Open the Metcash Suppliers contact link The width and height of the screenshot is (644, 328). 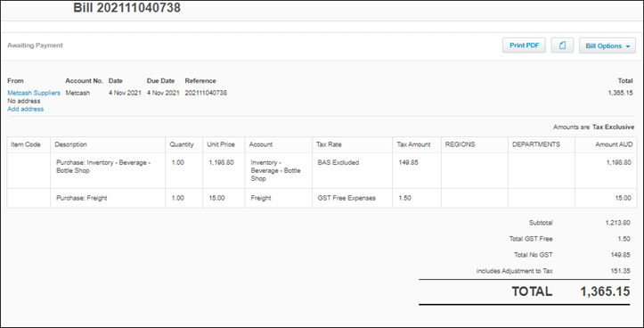(34, 93)
